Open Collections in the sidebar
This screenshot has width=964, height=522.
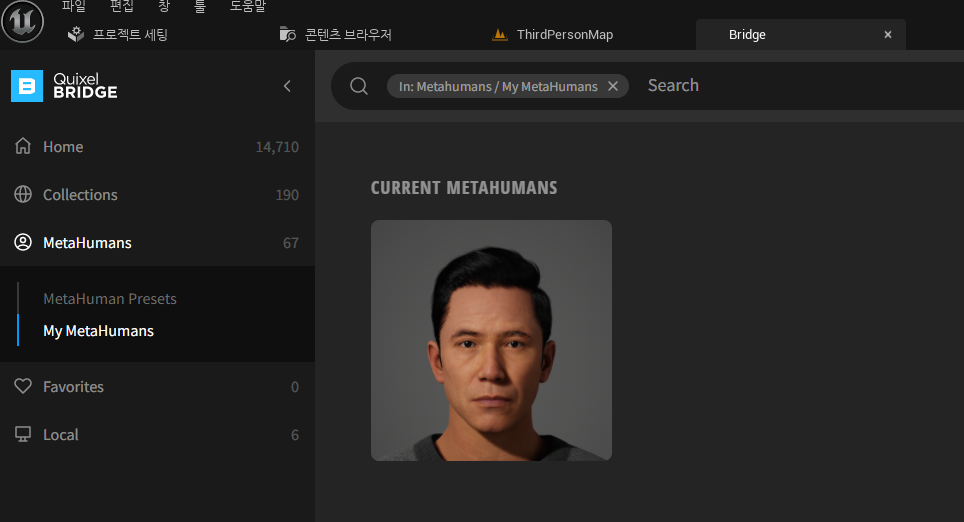click(x=157, y=194)
